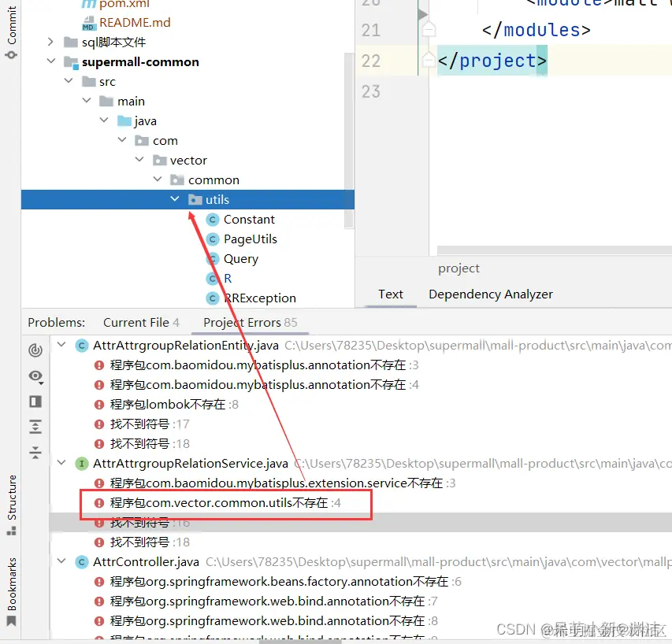Viewport: 672px width, 644px height.
Task: Collapse the supermall-common module
Action: (51, 61)
